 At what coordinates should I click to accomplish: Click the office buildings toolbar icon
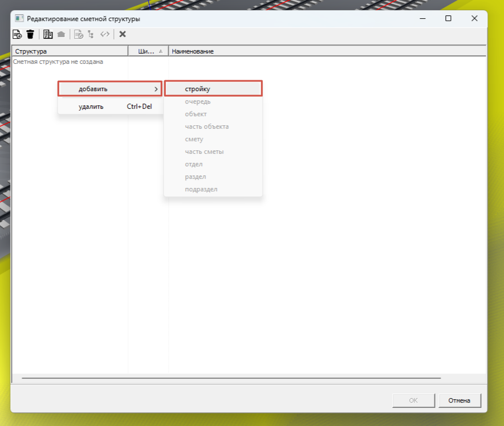(x=48, y=34)
